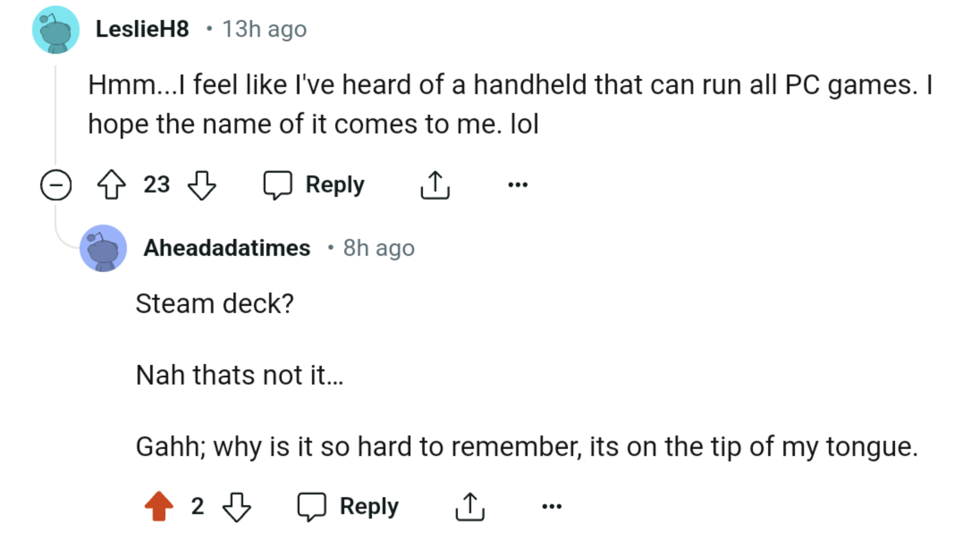Open more options for LeslieH8's comment
The width and height of the screenshot is (980, 560).
click(x=517, y=185)
